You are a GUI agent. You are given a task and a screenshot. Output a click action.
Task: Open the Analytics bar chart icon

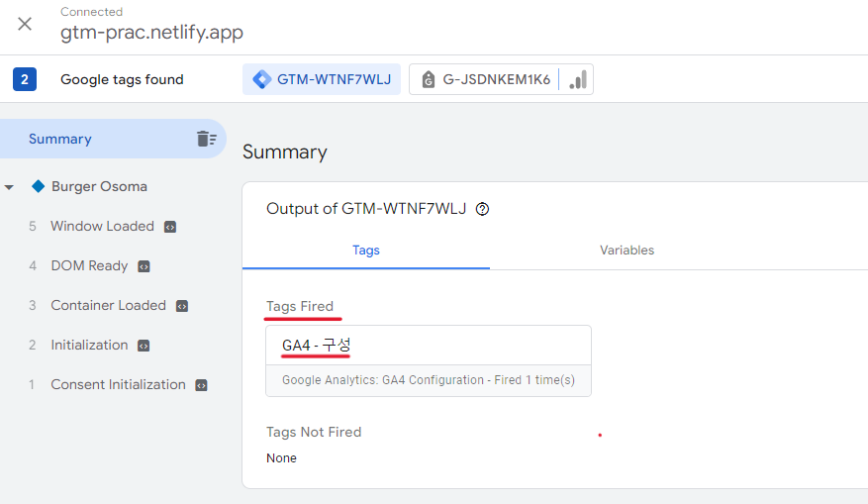[577, 79]
